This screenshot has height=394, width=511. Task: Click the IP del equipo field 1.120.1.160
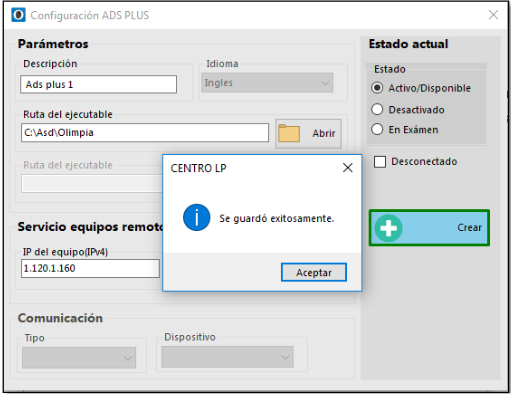coord(90,268)
